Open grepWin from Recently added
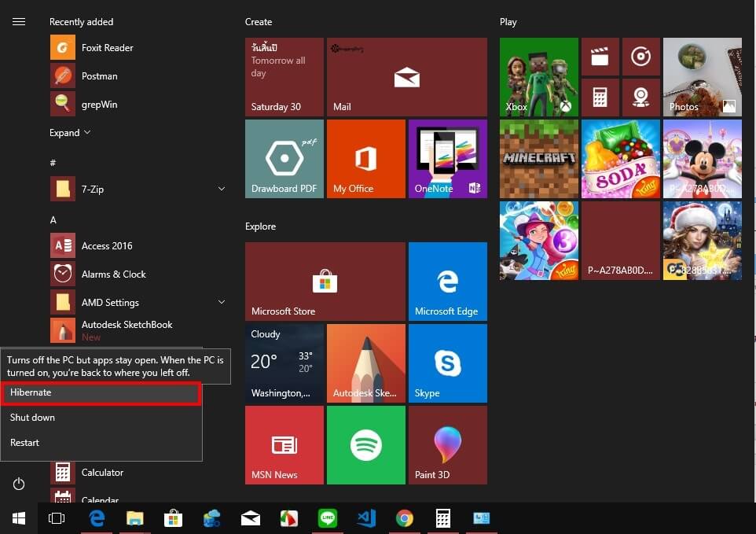 tap(138, 104)
